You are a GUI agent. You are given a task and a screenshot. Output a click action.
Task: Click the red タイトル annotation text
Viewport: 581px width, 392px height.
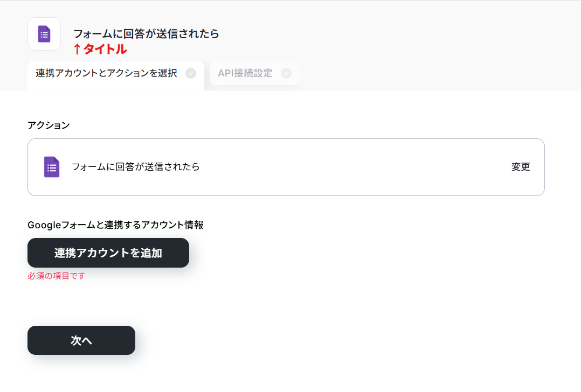click(105, 49)
